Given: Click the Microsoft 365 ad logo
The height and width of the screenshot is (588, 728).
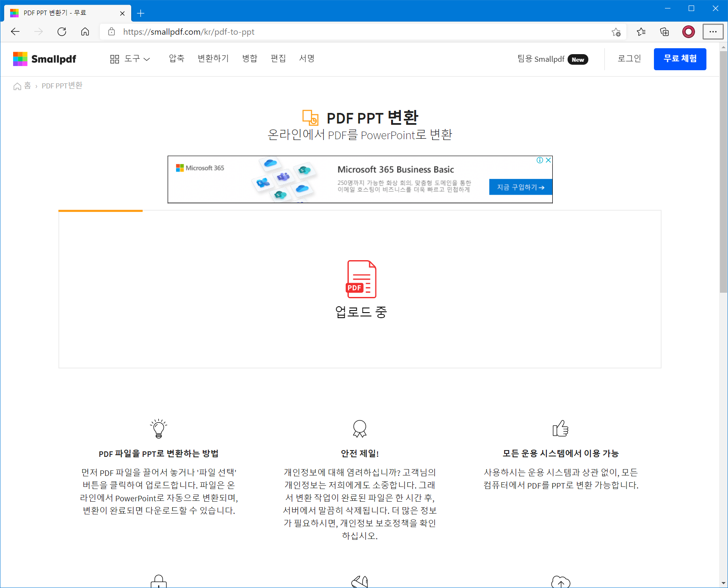Looking at the screenshot, I should (x=200, y=168).
